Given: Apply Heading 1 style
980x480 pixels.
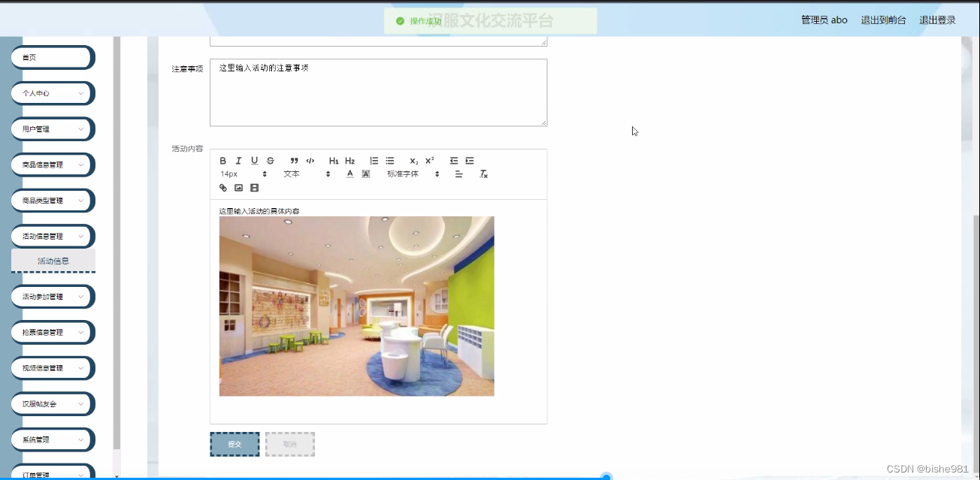Looking at the screenshot, I should 333,160.
